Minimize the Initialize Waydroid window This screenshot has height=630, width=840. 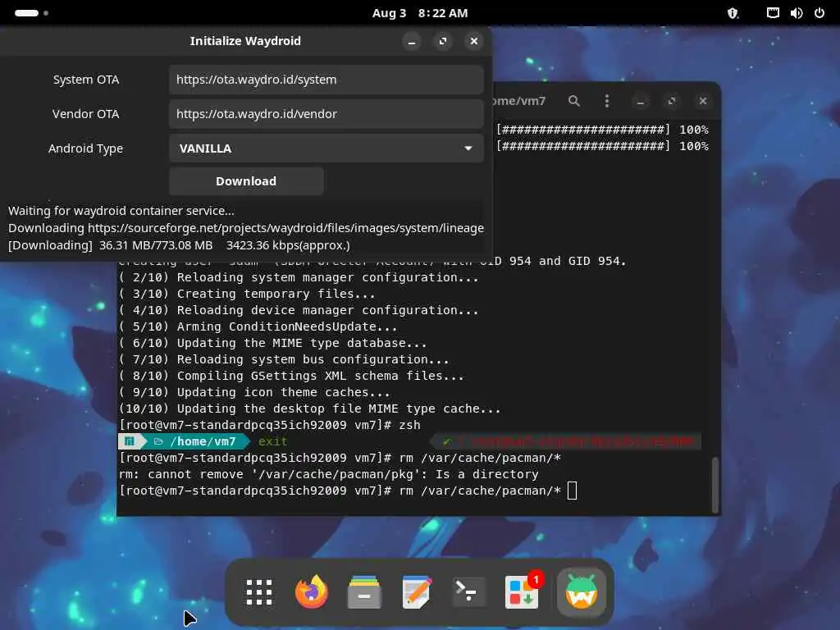coord(412,41)
